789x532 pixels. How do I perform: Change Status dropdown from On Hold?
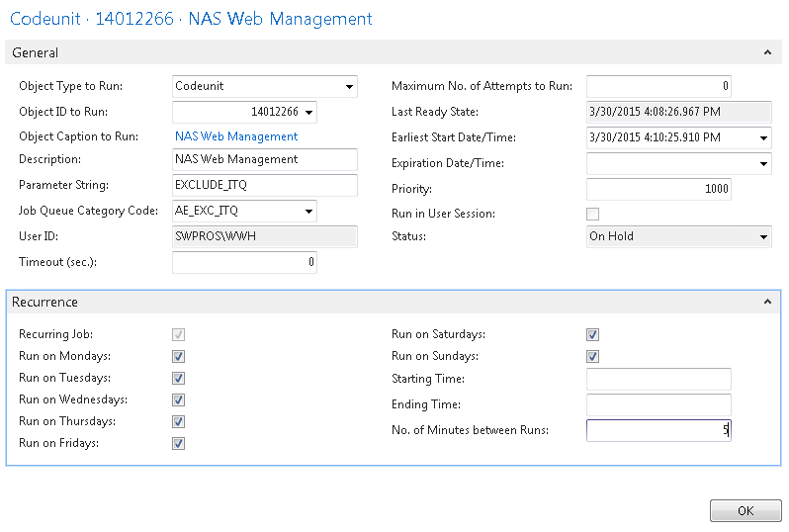[x=763, y=237]
